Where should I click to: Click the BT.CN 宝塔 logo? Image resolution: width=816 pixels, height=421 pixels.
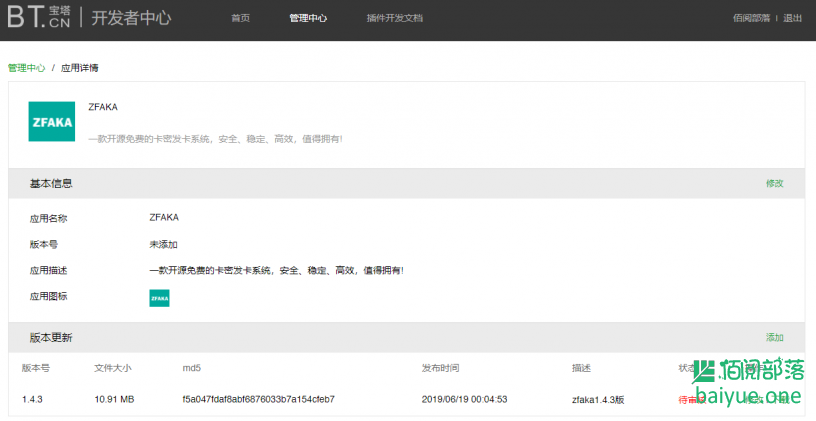(39, 17)
